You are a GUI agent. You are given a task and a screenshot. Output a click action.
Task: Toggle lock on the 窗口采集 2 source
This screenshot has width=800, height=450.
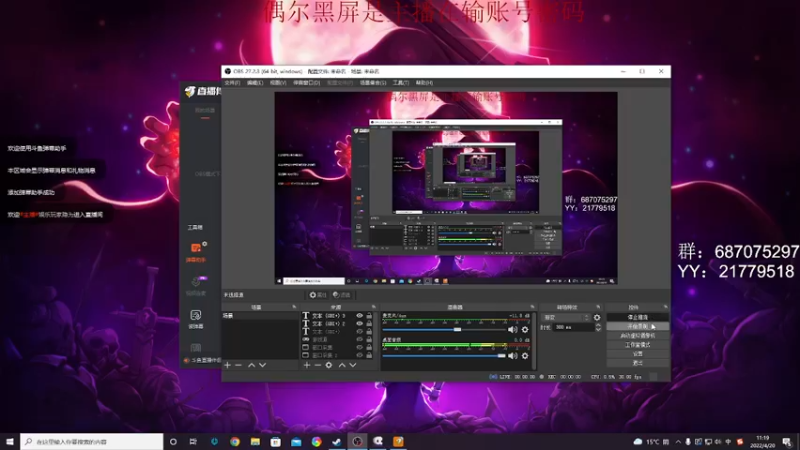(x=369, y=355)
